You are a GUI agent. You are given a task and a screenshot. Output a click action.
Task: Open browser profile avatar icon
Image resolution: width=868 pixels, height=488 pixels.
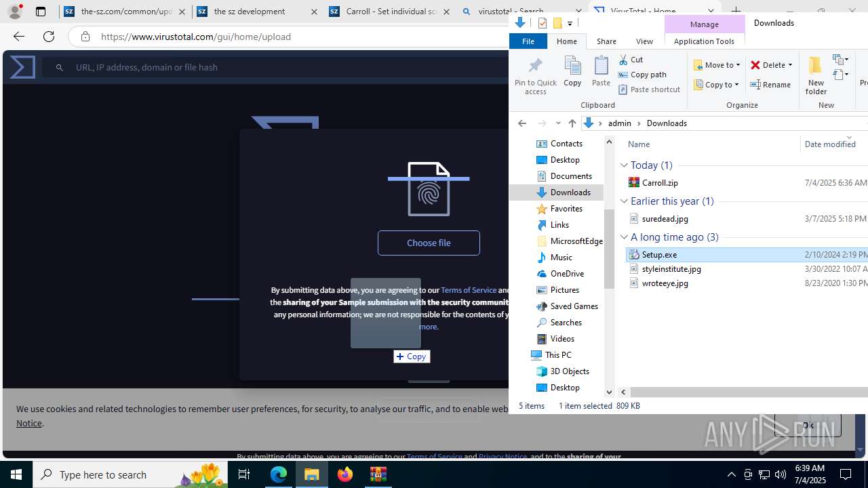(15, 12)
